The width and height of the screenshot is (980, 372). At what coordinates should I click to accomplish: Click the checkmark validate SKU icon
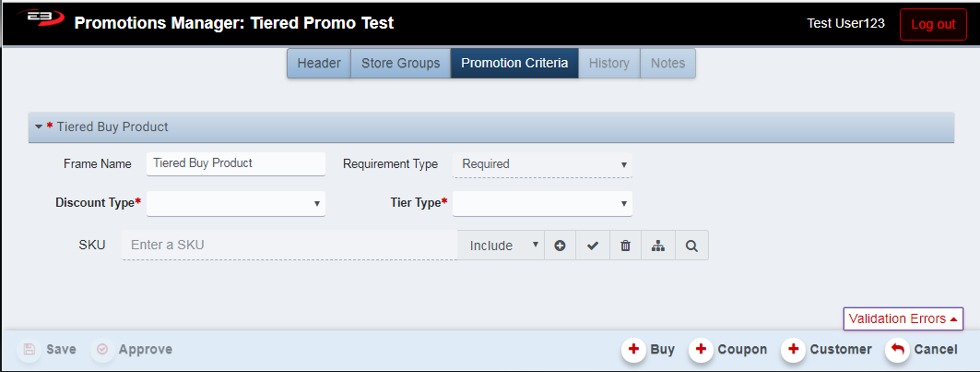point(593,246)
